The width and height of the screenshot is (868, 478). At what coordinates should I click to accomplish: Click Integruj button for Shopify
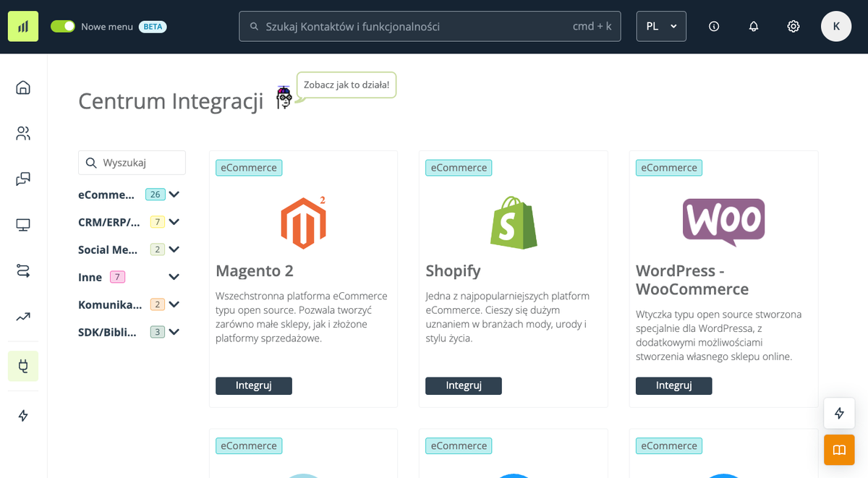coord(464,385)
